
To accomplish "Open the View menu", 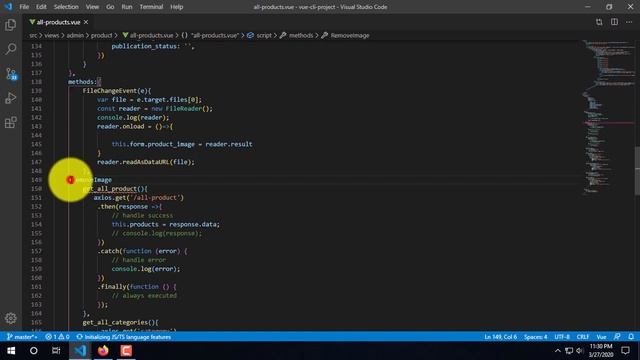I will pyautogui.click(x=92, y=7).
